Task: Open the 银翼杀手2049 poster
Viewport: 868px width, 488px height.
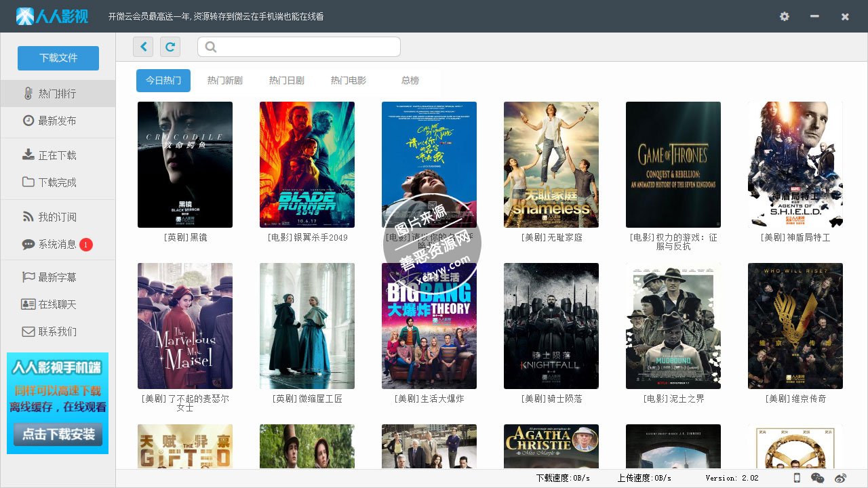Action: coord(307,165)
